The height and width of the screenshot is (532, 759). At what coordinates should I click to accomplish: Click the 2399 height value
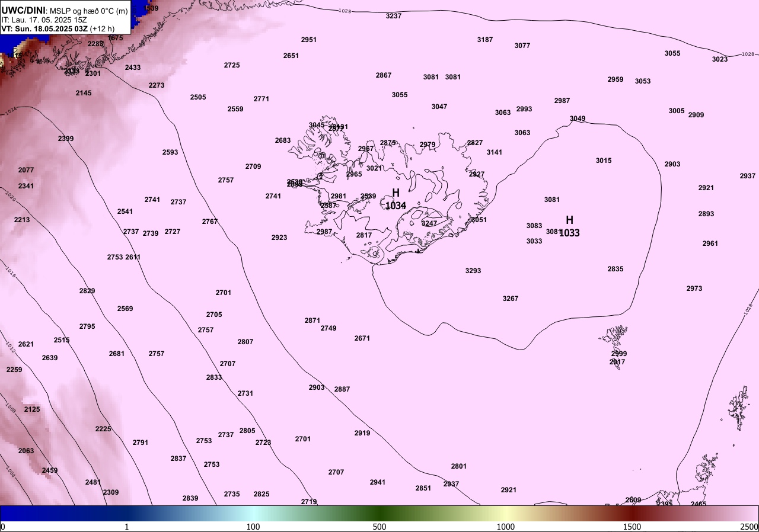[66, 139]
